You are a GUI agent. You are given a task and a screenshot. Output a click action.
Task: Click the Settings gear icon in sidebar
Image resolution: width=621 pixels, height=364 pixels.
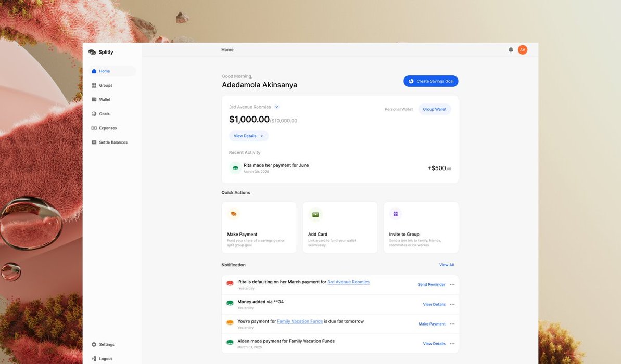tap(94, 344)
